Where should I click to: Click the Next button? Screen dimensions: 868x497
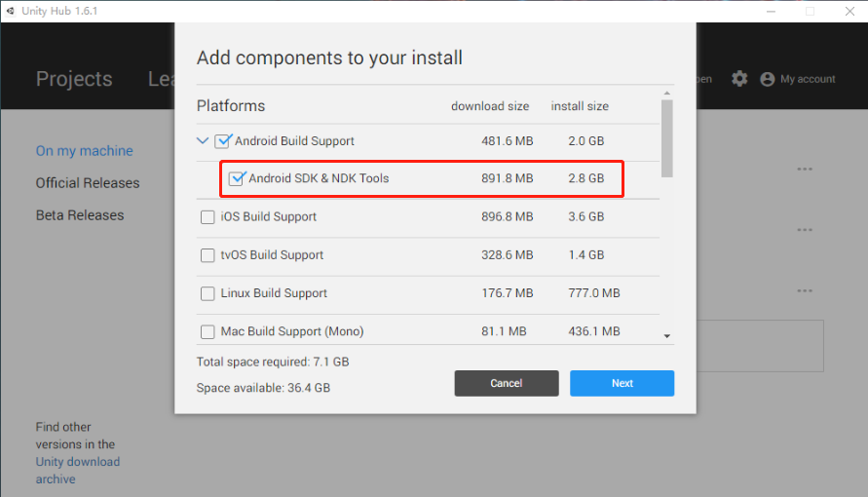click(x=623, y=383)
